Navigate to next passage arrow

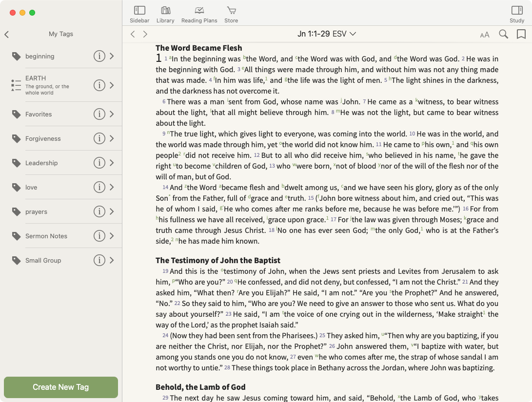click(x=145, y=34)
